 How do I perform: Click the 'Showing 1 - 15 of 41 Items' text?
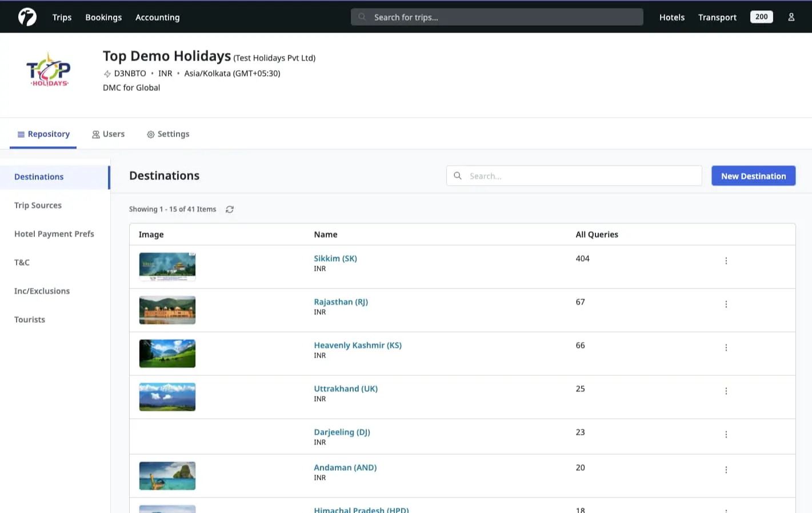tap(173, 209)
